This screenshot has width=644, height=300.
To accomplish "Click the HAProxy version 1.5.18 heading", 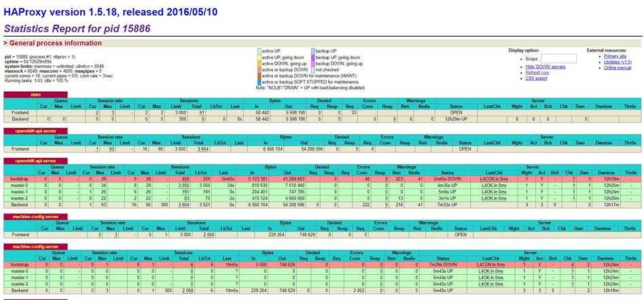I will click(111, 12).
